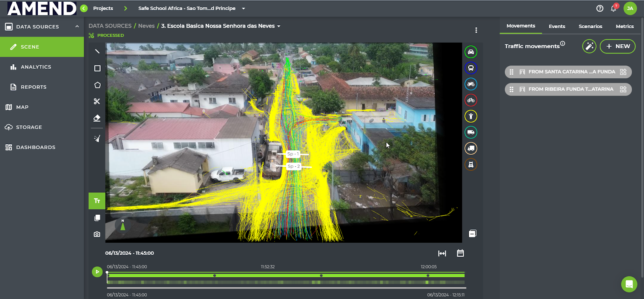Click the copy scene icon
644x299 pixels.
click(x=97, y=218)
